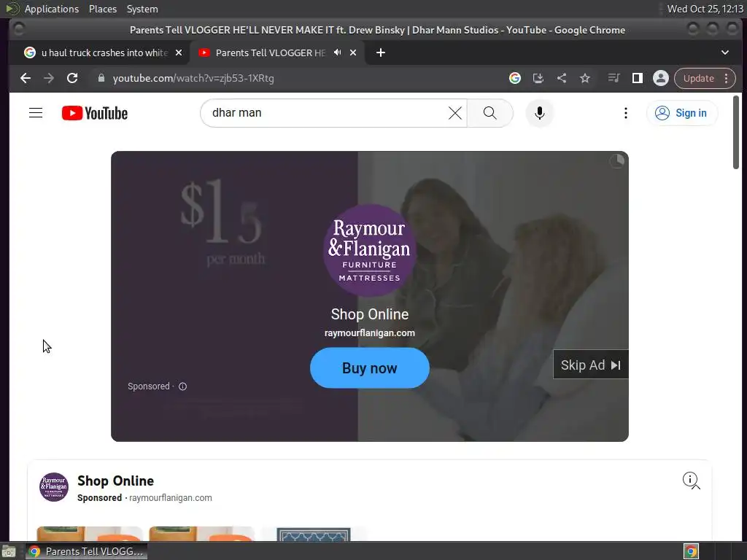The image size is (747, 560).
Task: Open the Applications menu
Action: [x=52, y=9]
